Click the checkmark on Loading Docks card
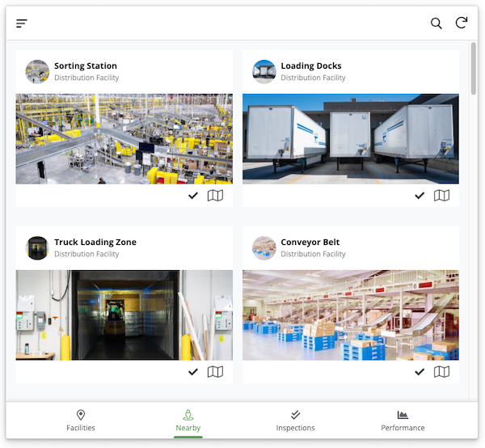 420,196
